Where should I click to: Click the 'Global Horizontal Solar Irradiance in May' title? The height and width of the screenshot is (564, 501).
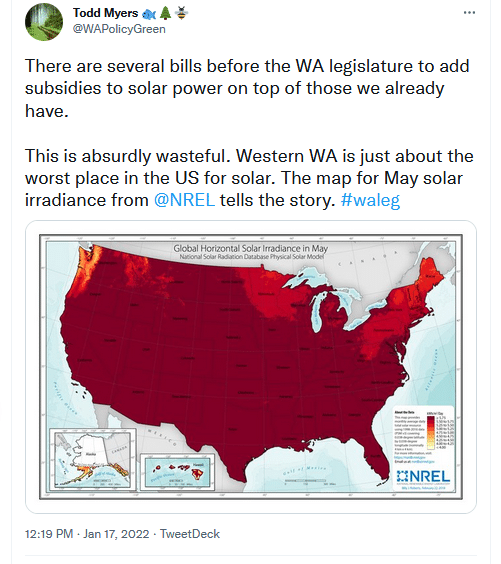[251, 248]
